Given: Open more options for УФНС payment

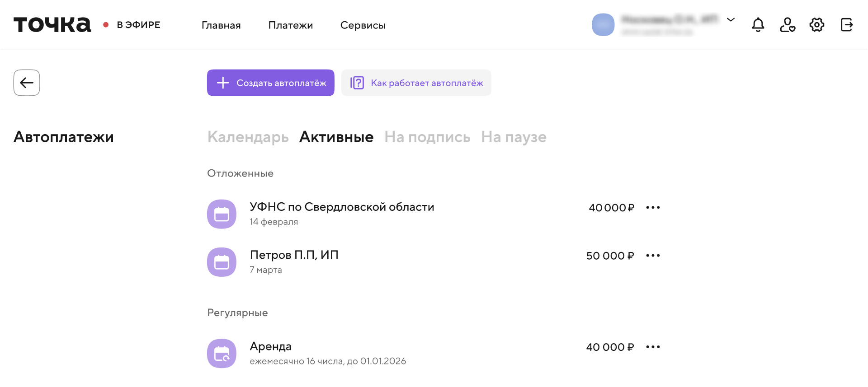Looking at the screenshot, I should [x=653, y=208].
